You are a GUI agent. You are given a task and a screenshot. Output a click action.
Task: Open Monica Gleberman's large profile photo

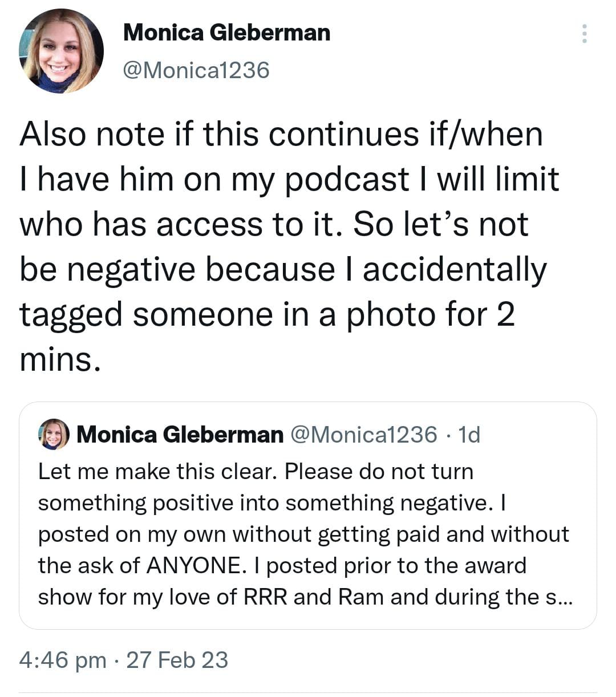click(x=61, y=51)
